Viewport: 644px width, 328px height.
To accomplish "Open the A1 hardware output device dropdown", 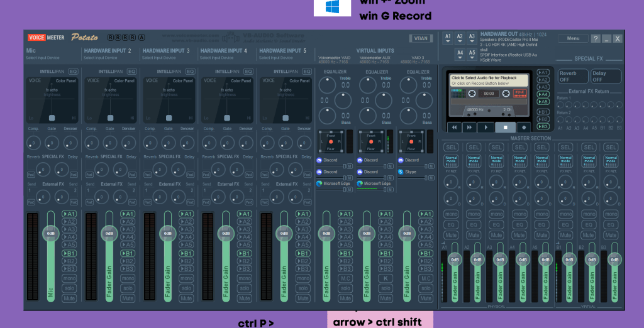I will click(448, 38).
